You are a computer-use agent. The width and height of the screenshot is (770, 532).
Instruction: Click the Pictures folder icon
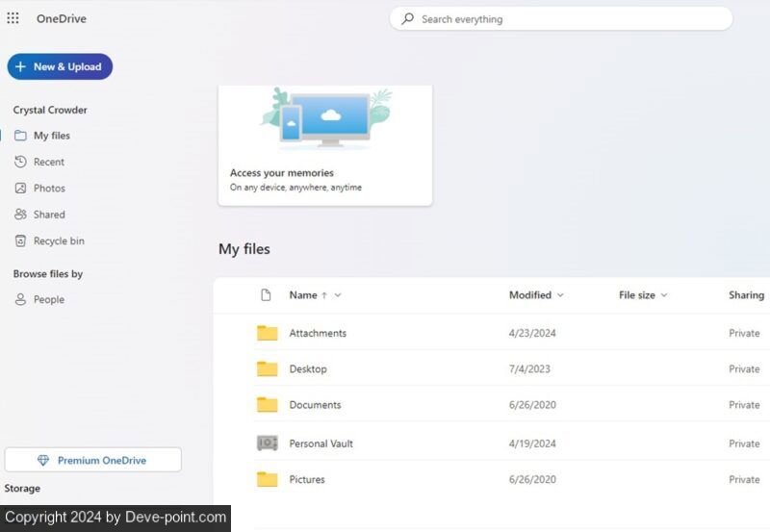point(267,479)
